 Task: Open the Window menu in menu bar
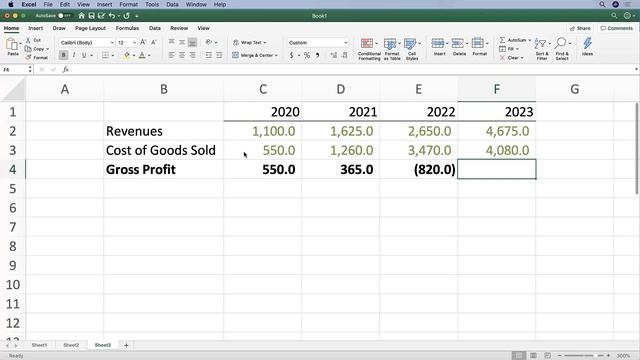coord(196,4)
